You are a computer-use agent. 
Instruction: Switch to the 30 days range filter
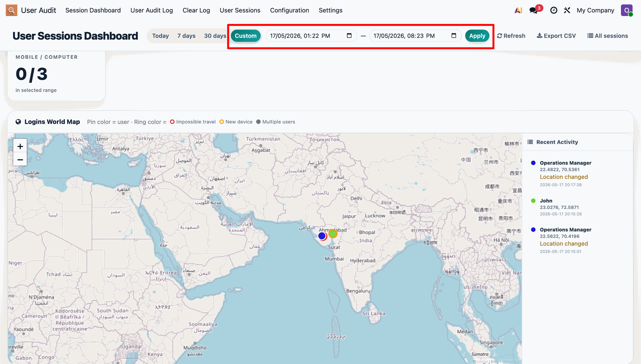tap(215, 36)
